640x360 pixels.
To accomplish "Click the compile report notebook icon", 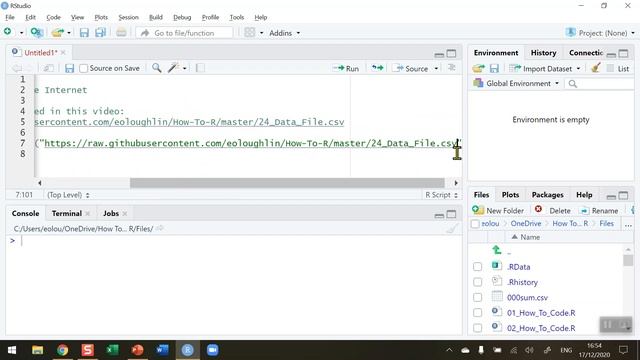I will coord(200,68).
